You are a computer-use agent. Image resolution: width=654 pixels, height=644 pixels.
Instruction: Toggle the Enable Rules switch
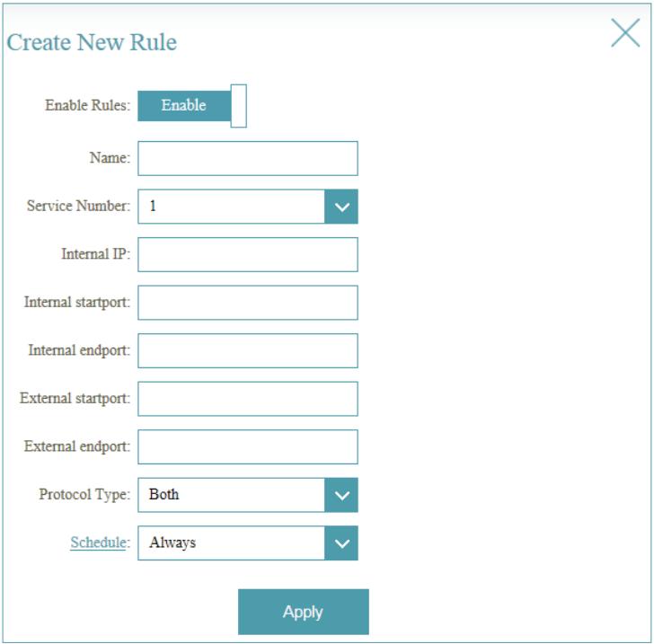click(190, 106)
